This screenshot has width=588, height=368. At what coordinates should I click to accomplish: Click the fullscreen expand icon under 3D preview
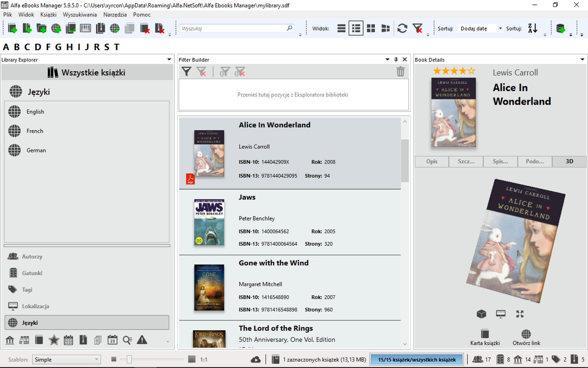[520, 314]
